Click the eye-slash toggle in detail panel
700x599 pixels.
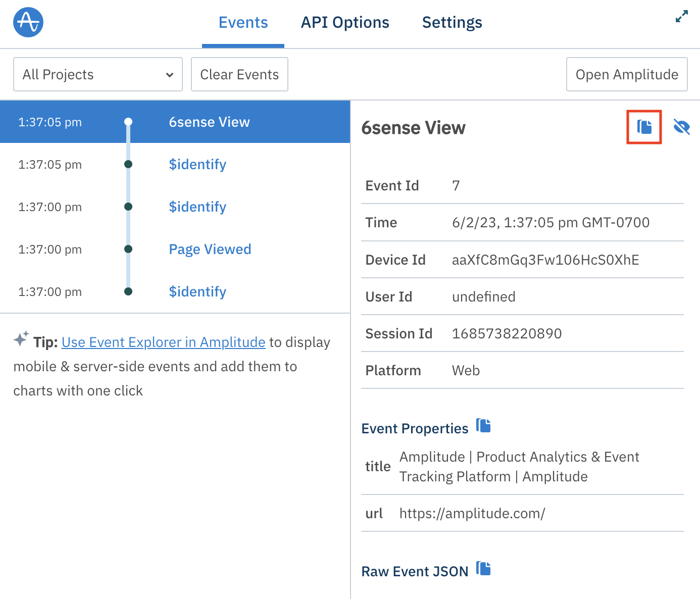click(x=682, y=127)
